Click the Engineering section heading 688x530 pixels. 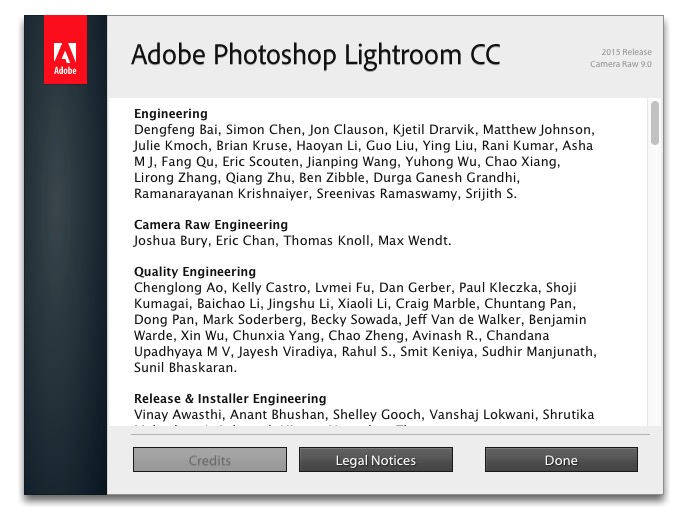click(171, 114)
